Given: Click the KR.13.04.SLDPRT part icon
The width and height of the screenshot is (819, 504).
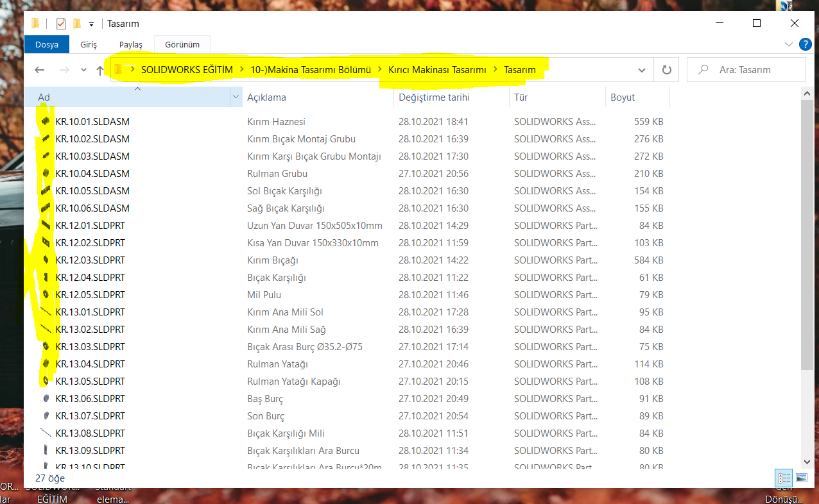Looking at the screenshot, I should pos(45,364).
